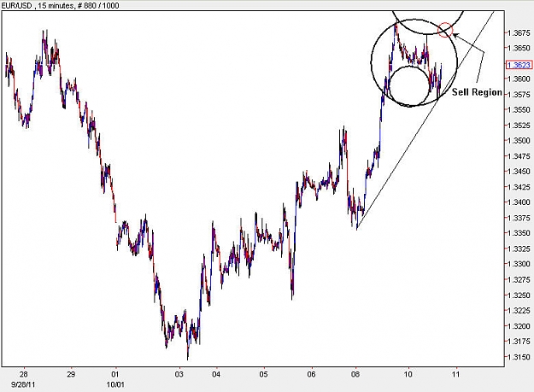Click the 04 date axis label
The width and height of the screenshot is (534, 392).
[216, 374]
